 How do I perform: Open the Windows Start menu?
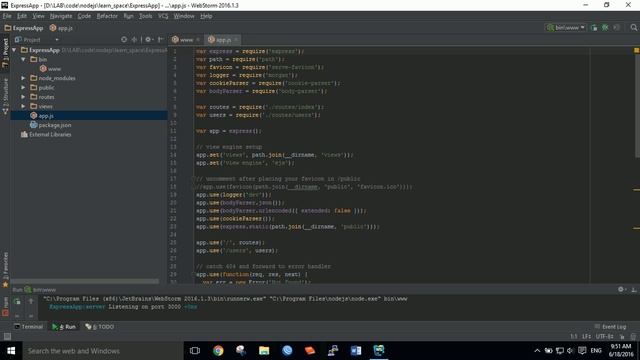pos(11,351)
